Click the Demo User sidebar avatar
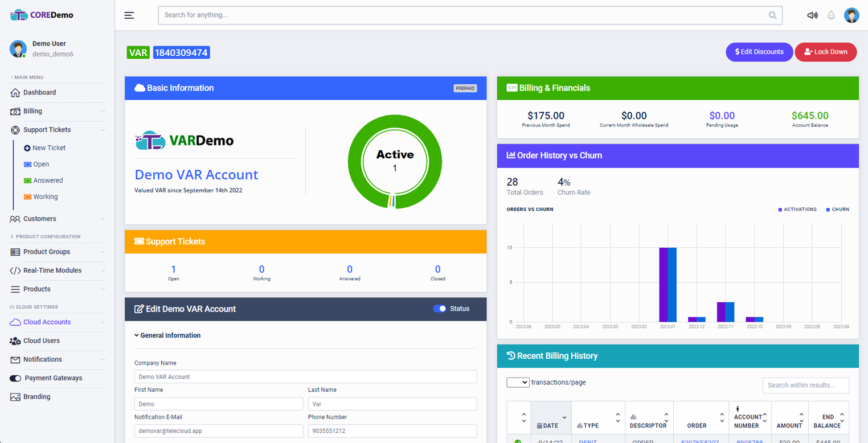The height and width of the screenshot is (443, 868). pos(18,49)
